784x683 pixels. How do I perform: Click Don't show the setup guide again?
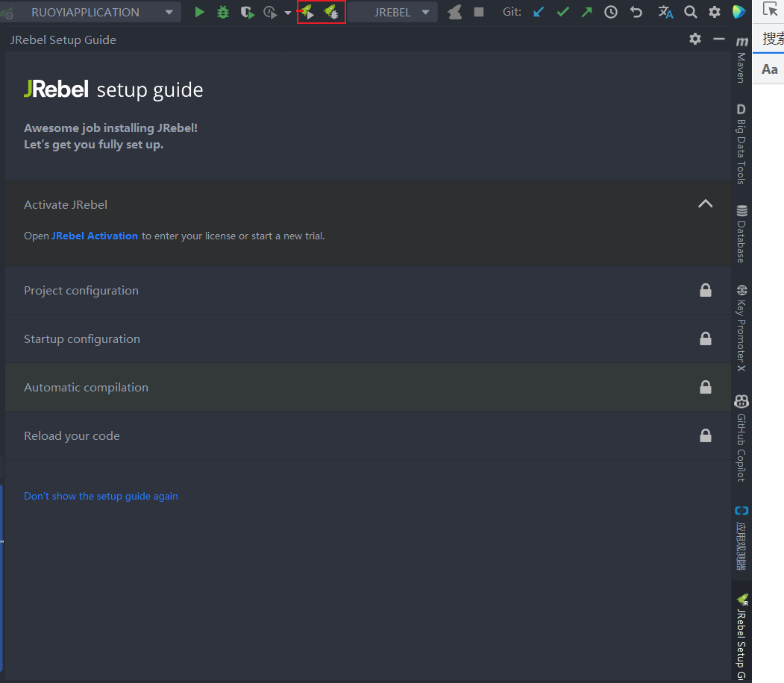[101, 496]
